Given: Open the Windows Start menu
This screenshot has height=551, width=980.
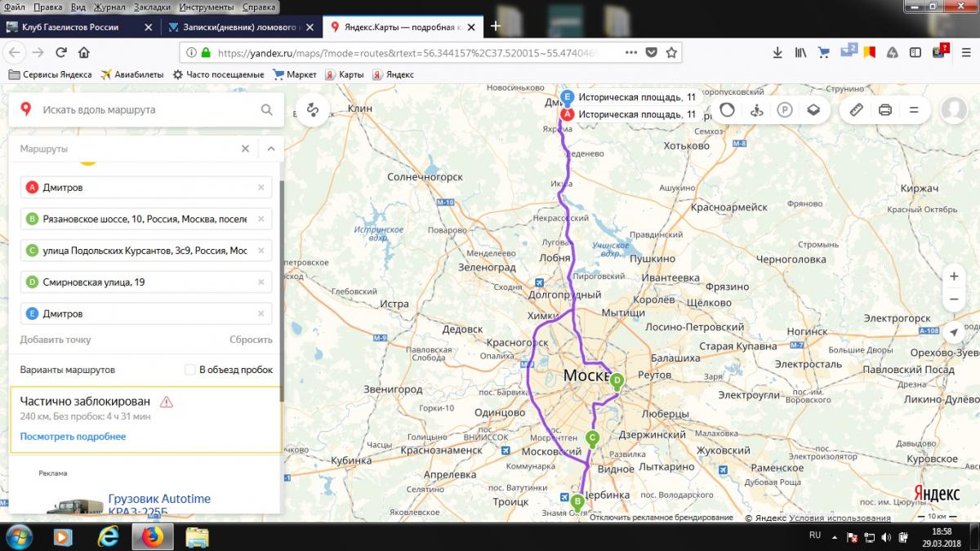Looking at the screenshot, I should pyautogui.click(x=18, y=536).
